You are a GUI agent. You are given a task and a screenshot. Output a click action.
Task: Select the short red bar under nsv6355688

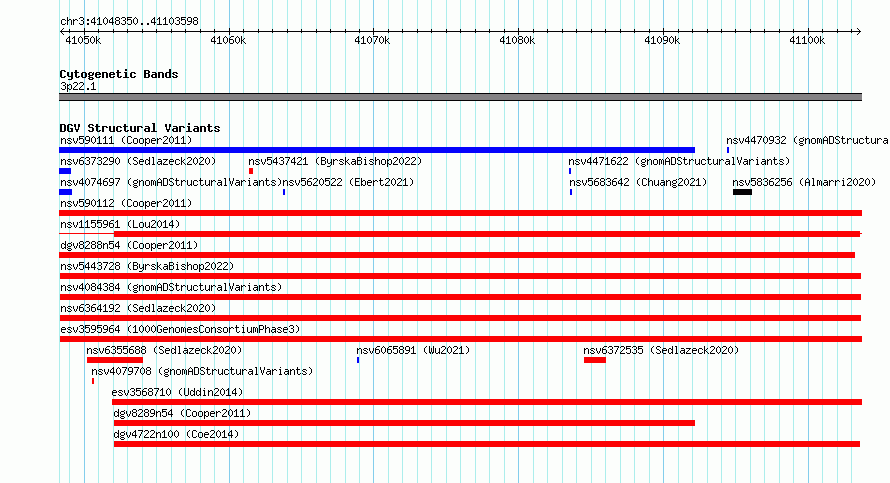pos(115,360)
